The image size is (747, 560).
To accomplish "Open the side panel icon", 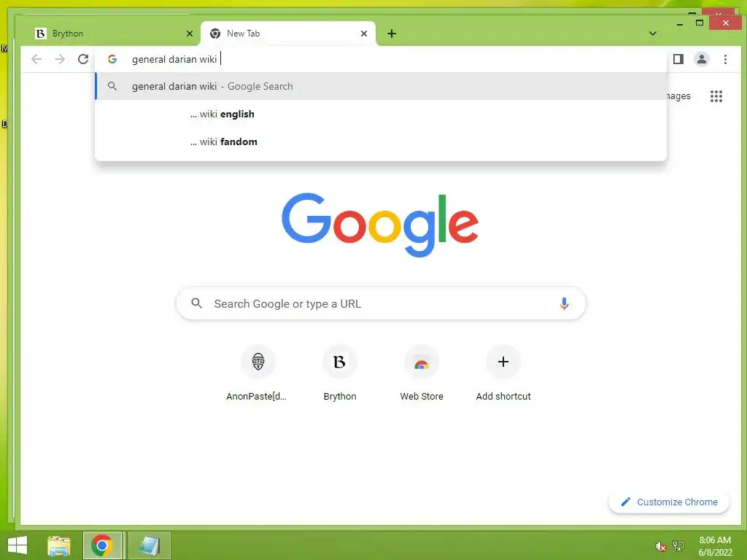I will pyautogui.click(x=678, y=59).
